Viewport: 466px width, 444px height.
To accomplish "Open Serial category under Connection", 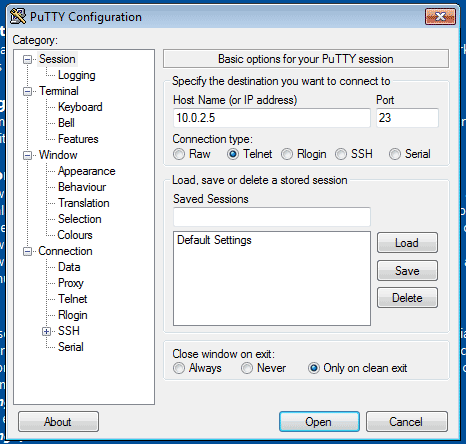I will pos(71,347).
